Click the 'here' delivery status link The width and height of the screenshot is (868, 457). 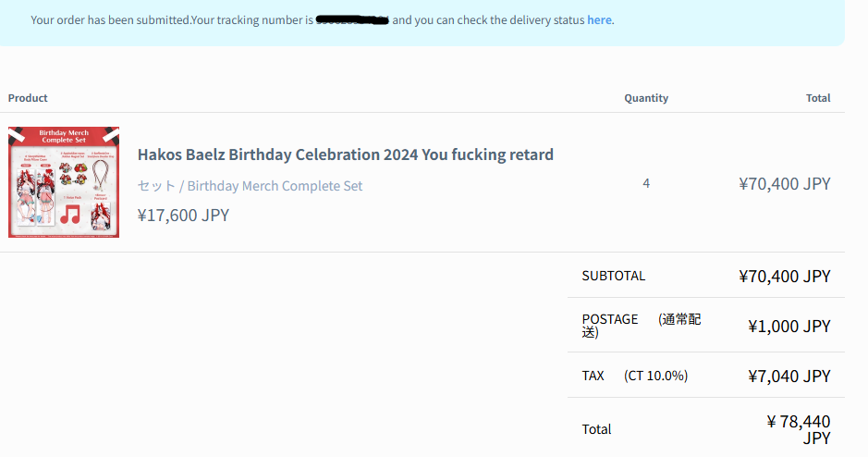pyautogui.click(x=599, y=19)
